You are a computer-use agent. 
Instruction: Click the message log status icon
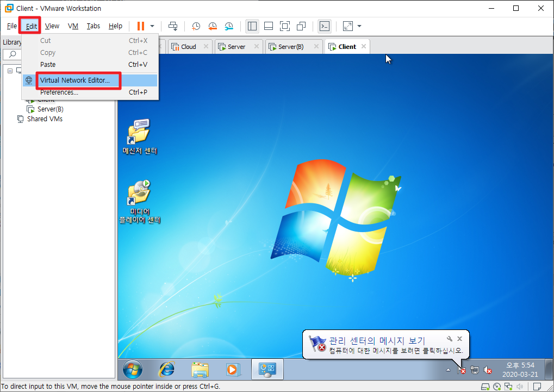(x=537, y=387)
